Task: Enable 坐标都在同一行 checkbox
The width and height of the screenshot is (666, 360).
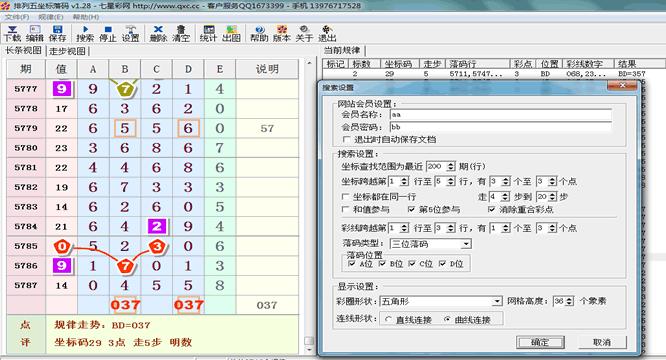Action: tap(346, 197)
